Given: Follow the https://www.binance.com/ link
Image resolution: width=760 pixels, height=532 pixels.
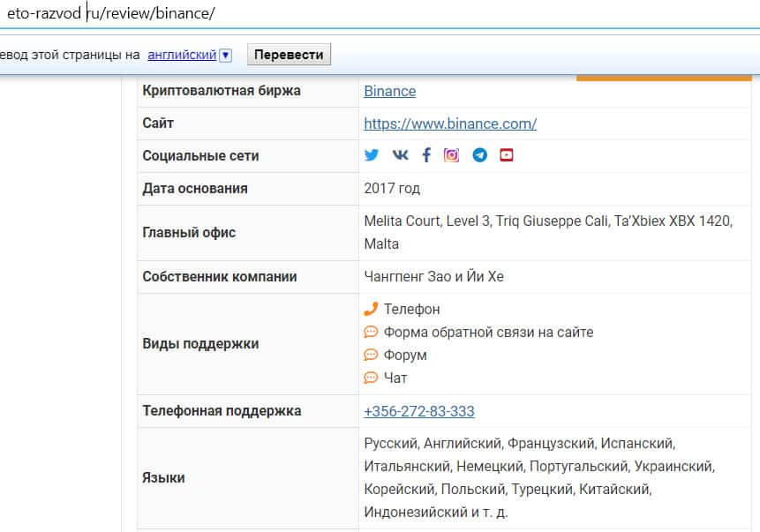Looking at the screenshot, I should click(450, 124).
